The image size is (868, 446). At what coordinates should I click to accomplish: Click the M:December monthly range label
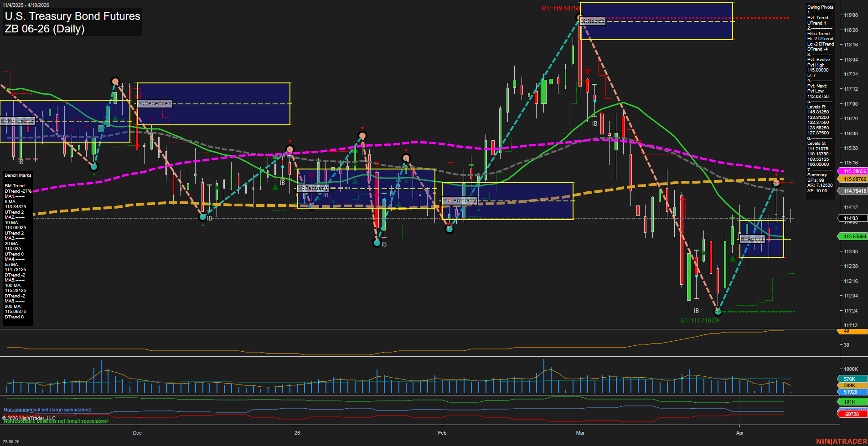point(155,104)
